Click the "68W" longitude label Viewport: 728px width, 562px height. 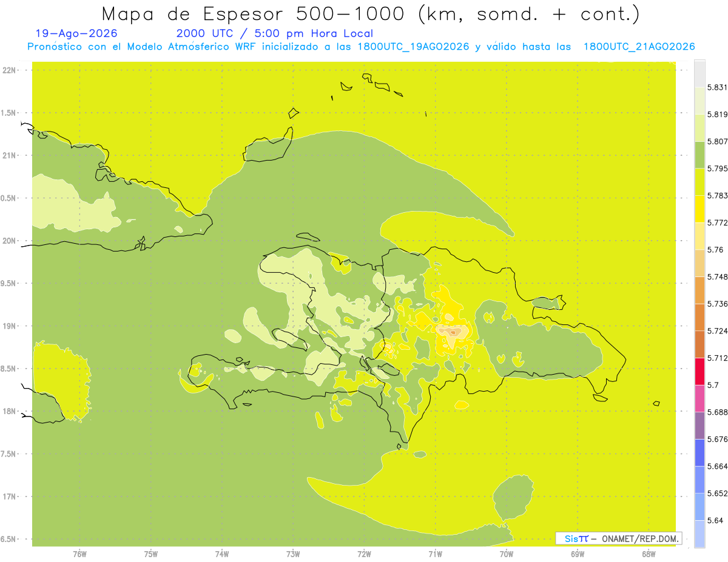648,554
